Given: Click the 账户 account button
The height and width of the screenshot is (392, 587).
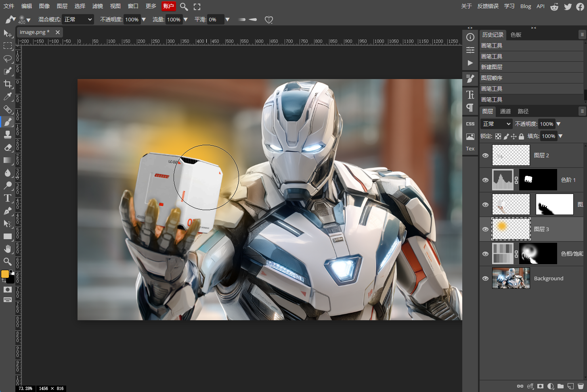Looking at the screenshot, I should 168,6.
